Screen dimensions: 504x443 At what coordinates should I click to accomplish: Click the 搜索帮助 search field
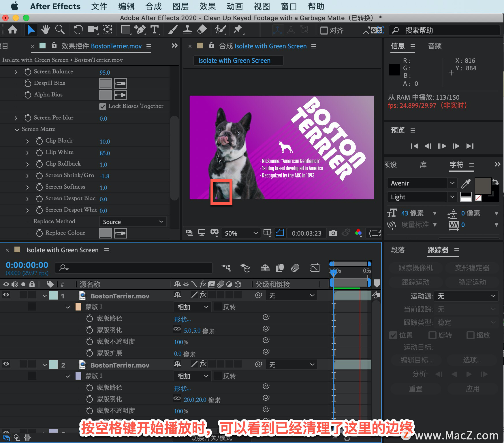click(x=445, y=30)
